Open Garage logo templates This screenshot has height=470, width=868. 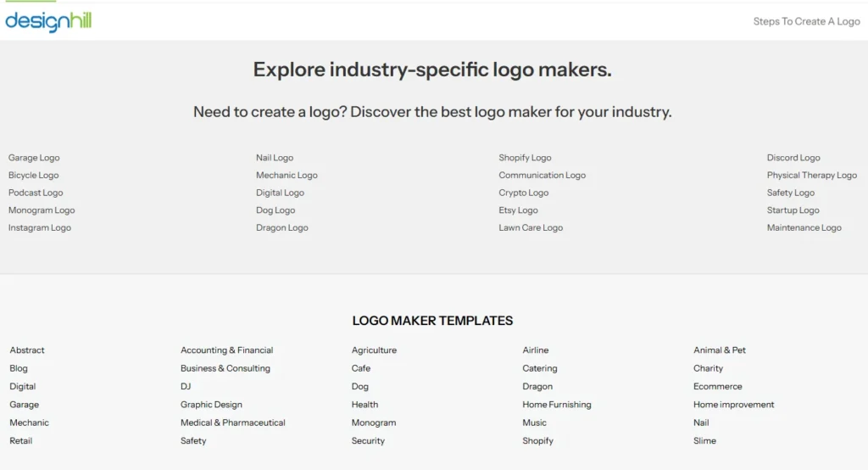pyautogui.click(x=25, y=405)
